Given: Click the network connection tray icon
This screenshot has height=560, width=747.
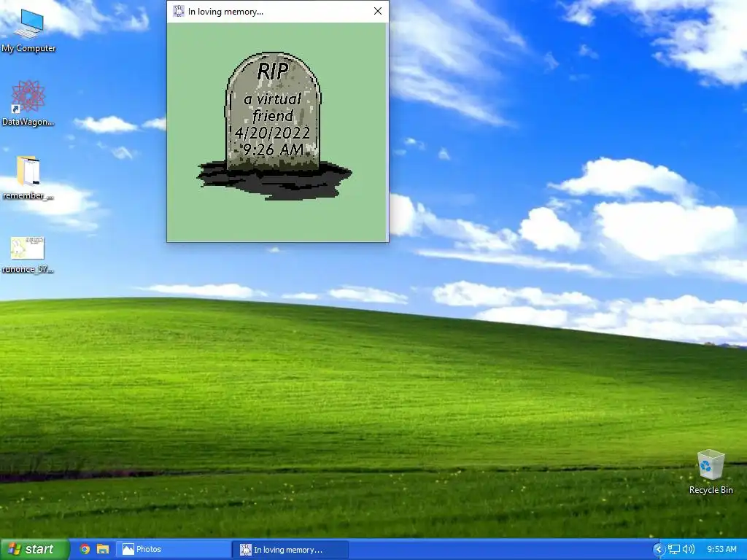Looking at the screenshot, I should 673,550.
